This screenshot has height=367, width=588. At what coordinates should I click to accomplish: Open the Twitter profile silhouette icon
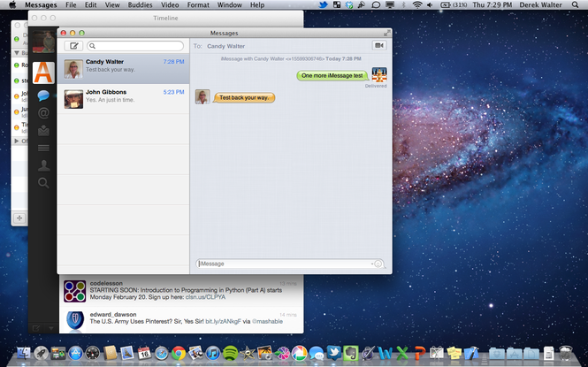[42, 164]
